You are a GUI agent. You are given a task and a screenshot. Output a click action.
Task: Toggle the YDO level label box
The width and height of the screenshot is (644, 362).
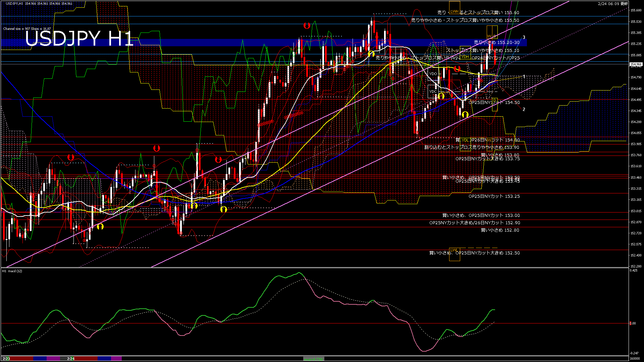[x=433, y=73]
